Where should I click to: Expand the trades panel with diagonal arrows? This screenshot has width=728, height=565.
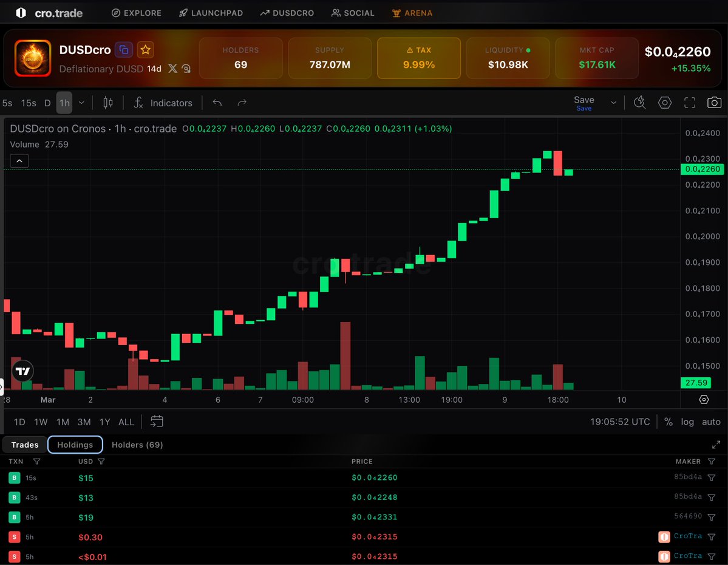click(716, 445)
